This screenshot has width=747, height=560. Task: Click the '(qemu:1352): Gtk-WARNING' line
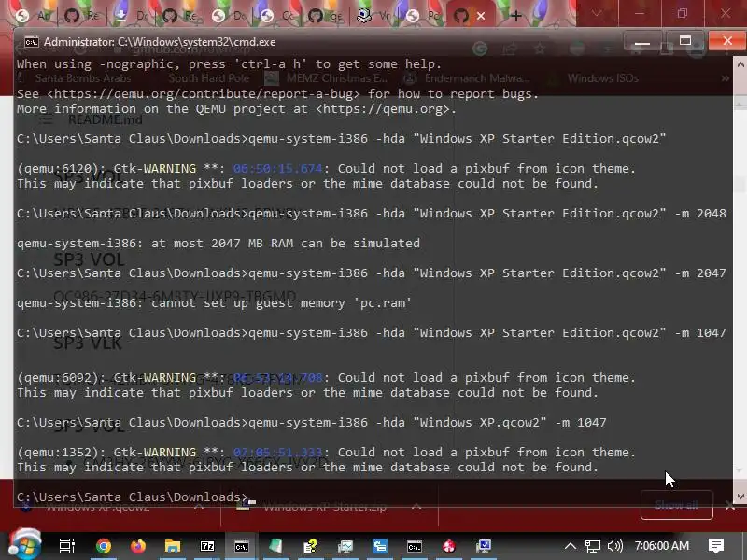click(326, 453)
